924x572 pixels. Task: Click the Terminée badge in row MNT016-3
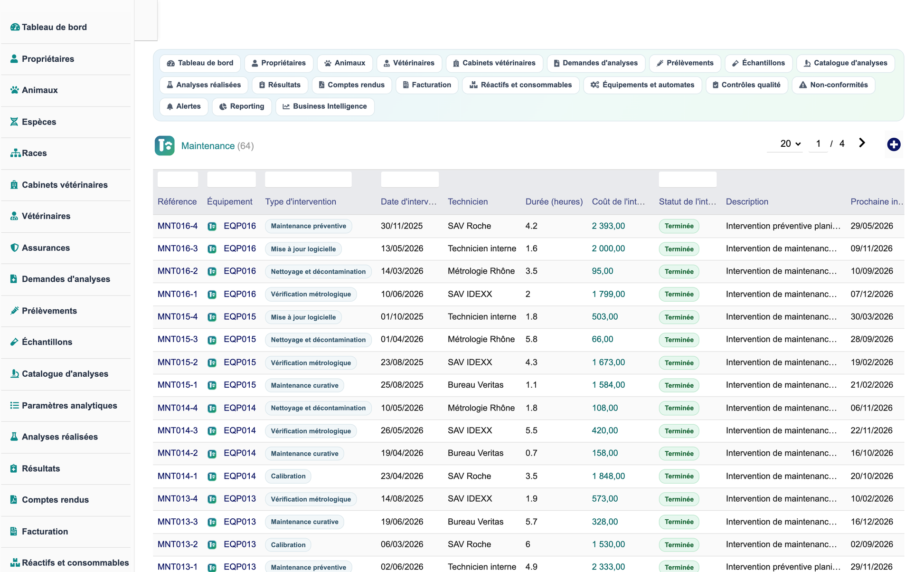click(x=679, y=249)
